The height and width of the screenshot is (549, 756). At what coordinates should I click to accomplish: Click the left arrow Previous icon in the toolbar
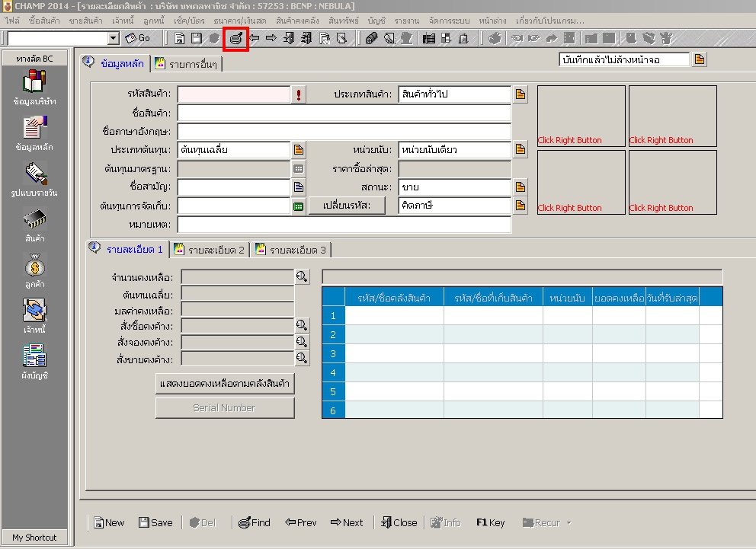pos(255,39)
